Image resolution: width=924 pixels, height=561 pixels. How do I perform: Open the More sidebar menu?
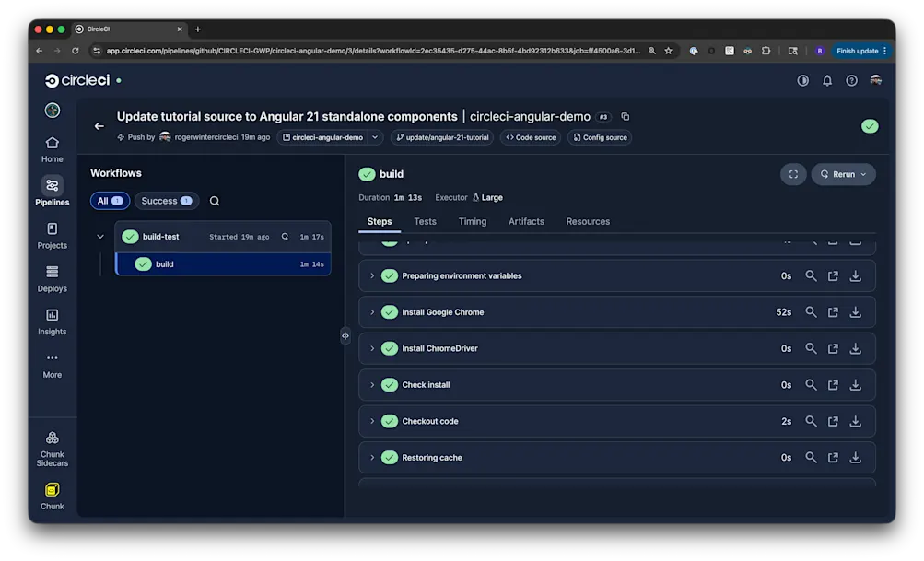point(52,366)
